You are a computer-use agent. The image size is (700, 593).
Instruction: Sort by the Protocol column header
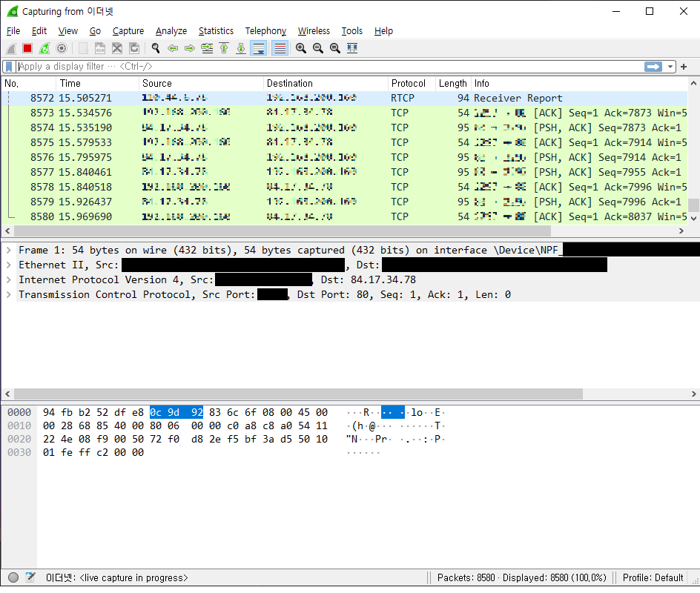pos(412,84)
